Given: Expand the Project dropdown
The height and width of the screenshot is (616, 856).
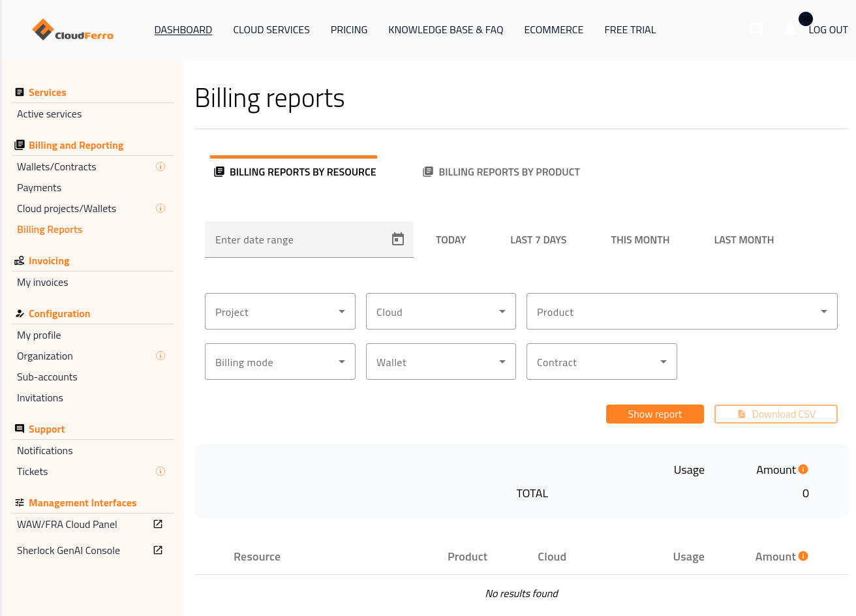Looking at the screenshot, I should click(280, 311).
